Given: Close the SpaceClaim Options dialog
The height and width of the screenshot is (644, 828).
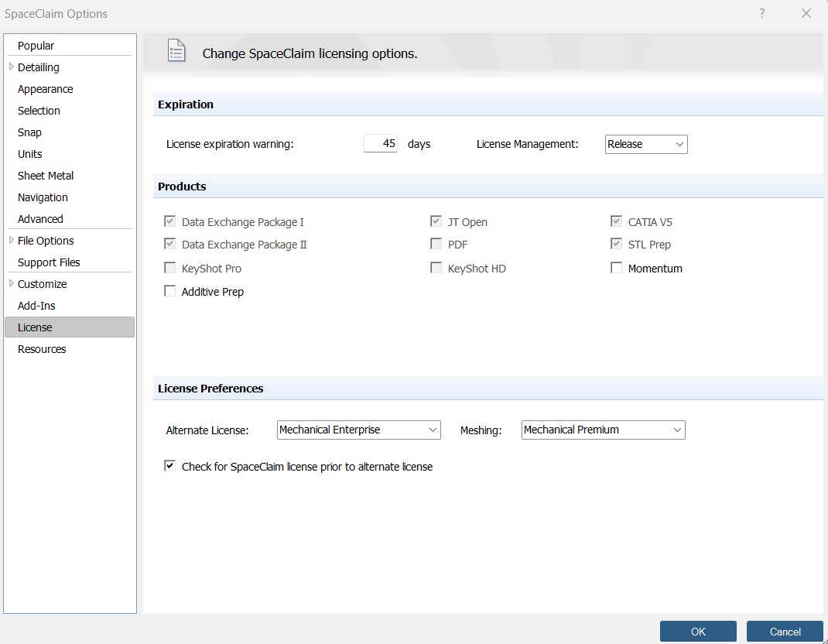Looking at the screenshot, I should [806, 13].
